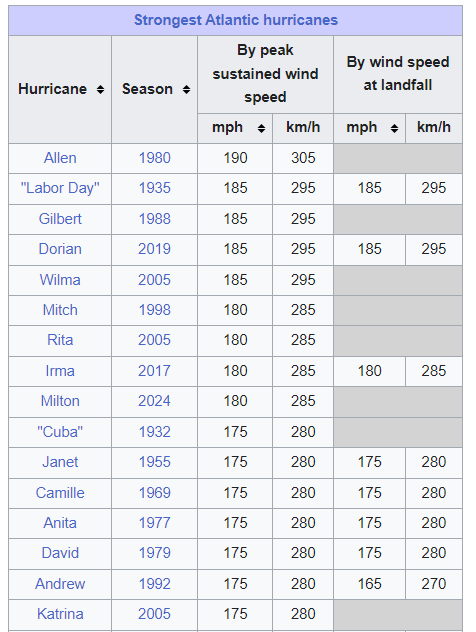Screen dimensions: 476x632
Task: Sort table by Season arrows
Action: (186, 89)
